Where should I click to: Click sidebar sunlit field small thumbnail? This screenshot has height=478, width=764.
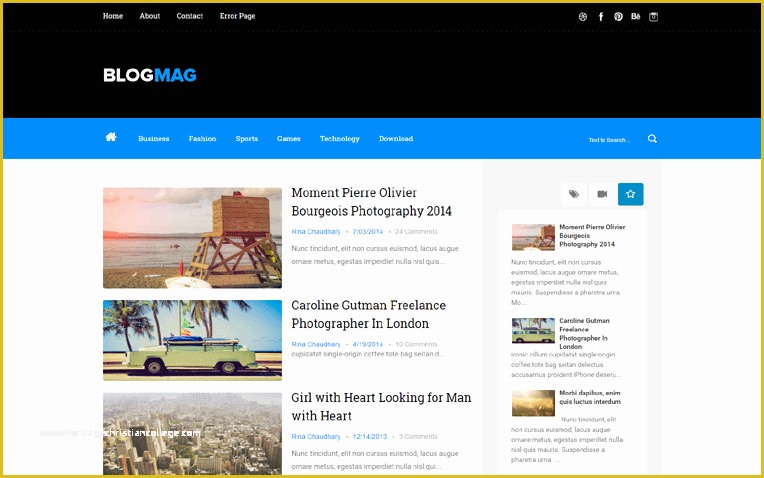[533, 403]
